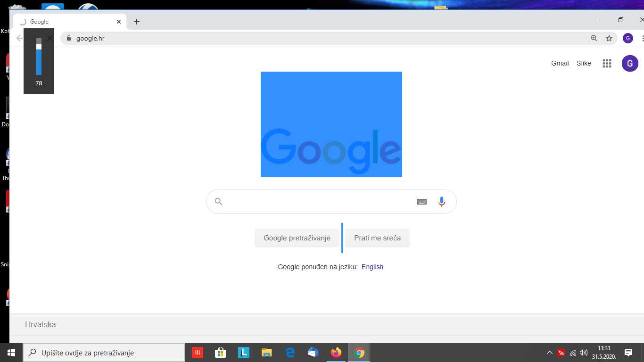Screen dimensions: 644x362
Task: Open the red app on taskbar
Action: point(198,353)
